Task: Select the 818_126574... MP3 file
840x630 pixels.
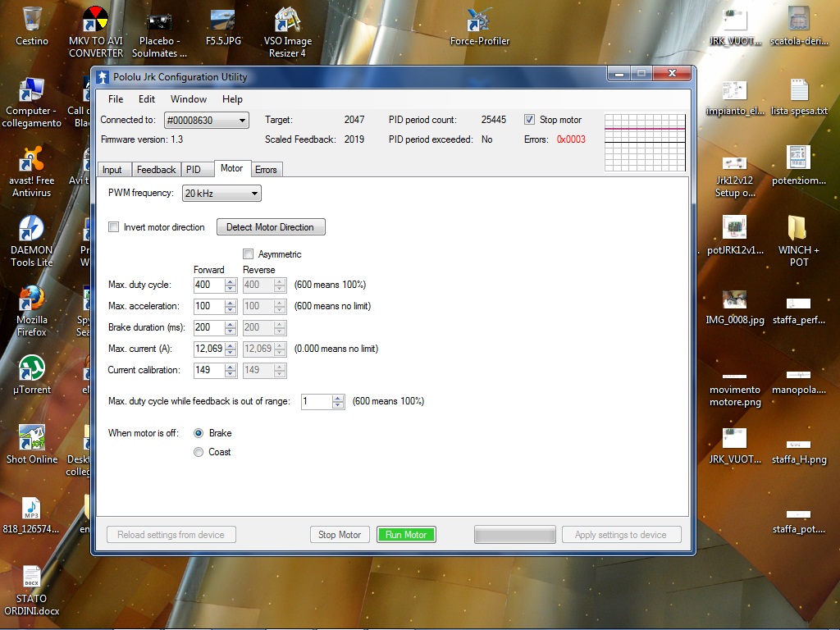Action: click(31, 514)
